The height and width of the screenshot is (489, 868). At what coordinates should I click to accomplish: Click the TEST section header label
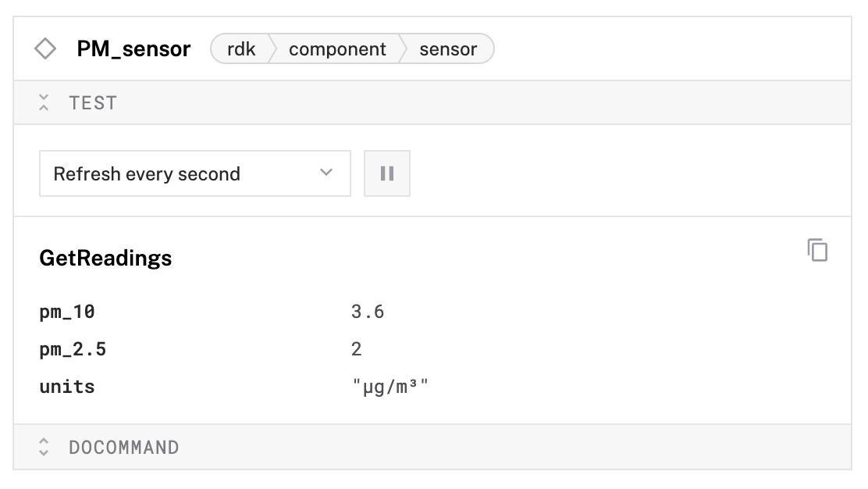point(93,102)
